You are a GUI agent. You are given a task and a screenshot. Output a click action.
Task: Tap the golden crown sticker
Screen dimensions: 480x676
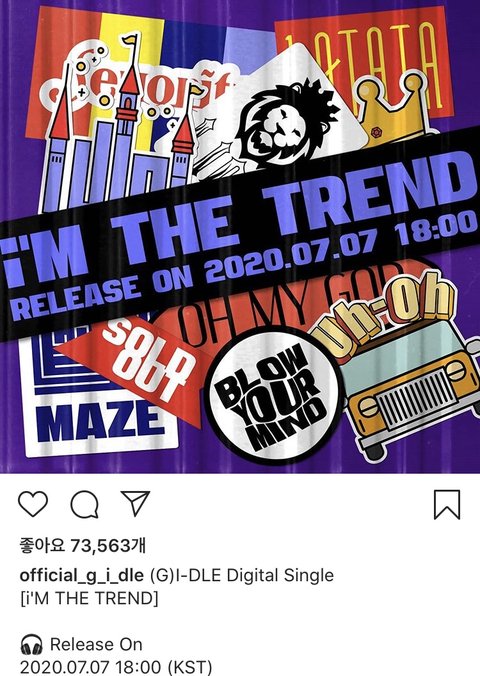tap(392, 107)
